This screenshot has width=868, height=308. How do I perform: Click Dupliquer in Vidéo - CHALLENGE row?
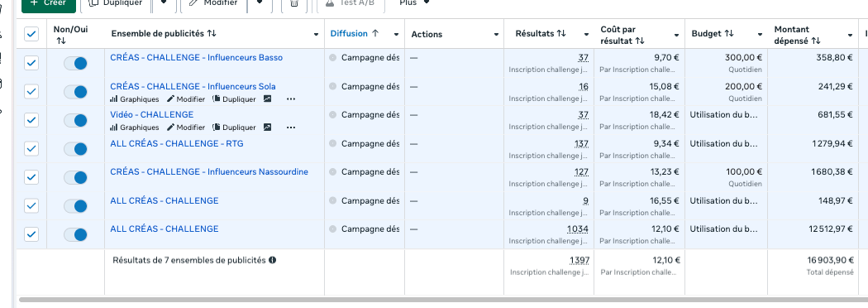point(234,128)
